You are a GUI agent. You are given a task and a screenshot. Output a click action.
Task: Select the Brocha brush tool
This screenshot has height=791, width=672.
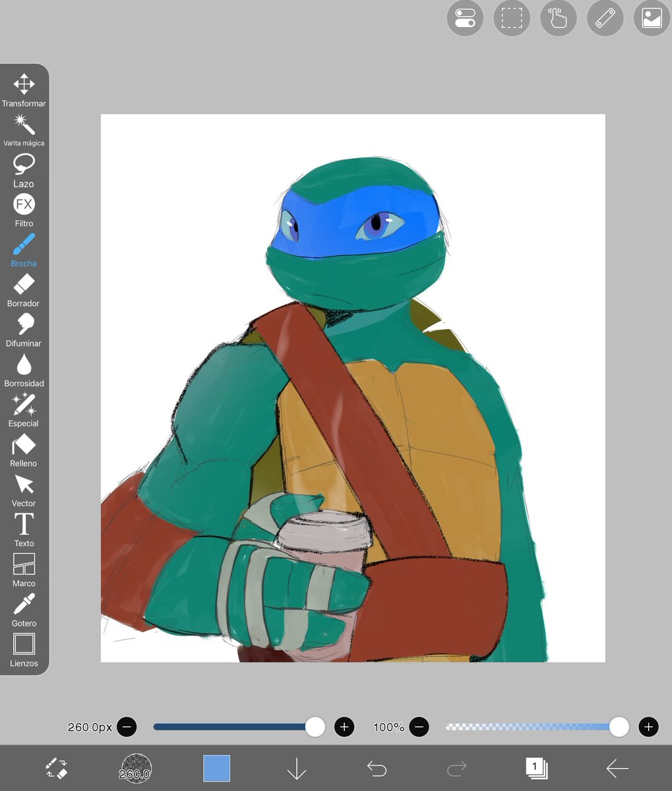(24, 250)
